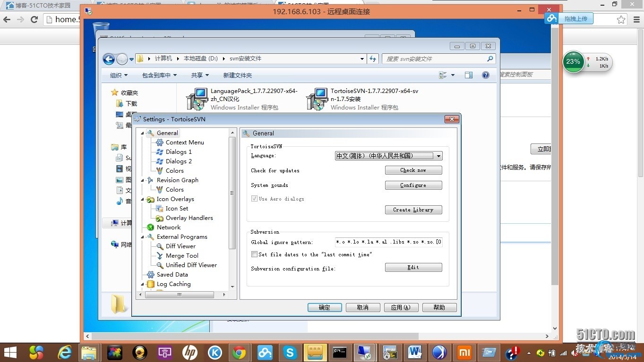Image resolution: width=644 pixels, height=362 pixels.
Task: Select General in the settings tree
Action: point(167,133)
